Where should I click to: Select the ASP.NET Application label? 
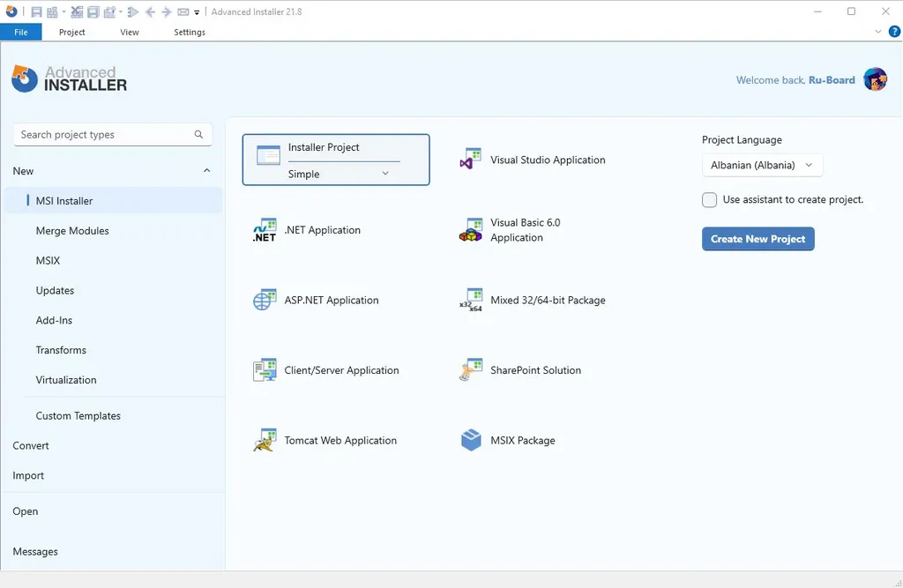(x=332, y=300)
